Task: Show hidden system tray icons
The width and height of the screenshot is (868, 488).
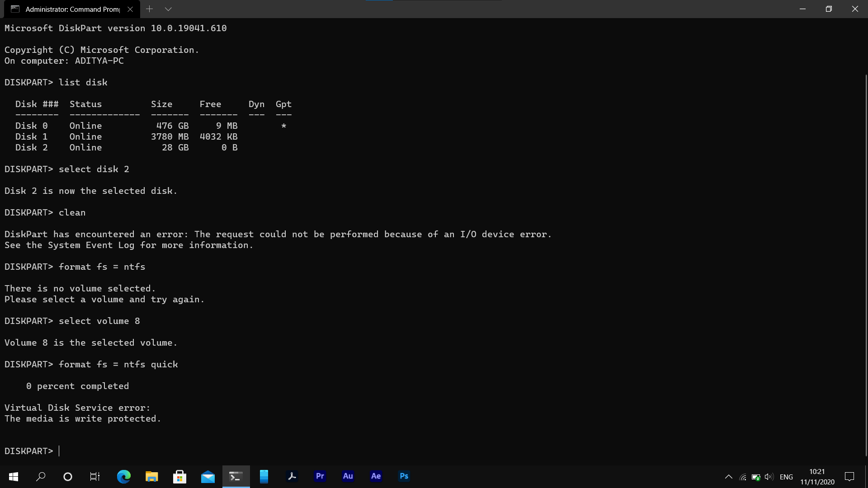Action: pyautogui.click(x=729, y=477)
